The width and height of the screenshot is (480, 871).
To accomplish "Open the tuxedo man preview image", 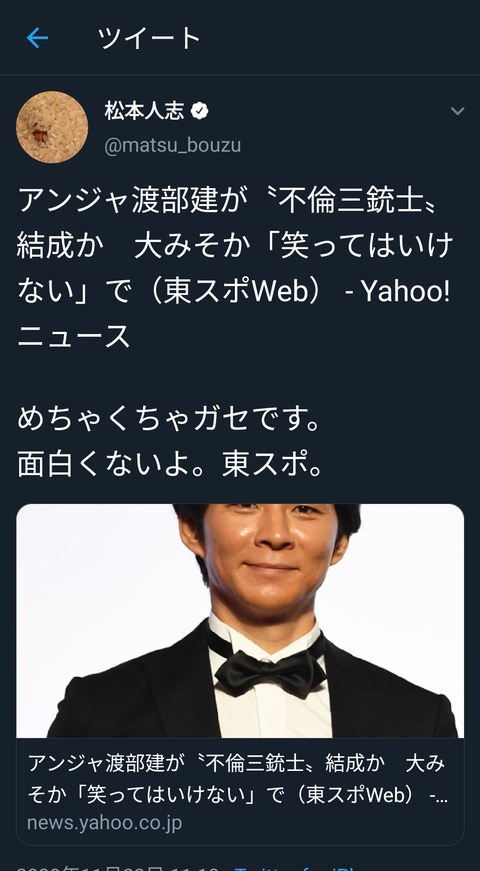I will [x=240, y=620].
